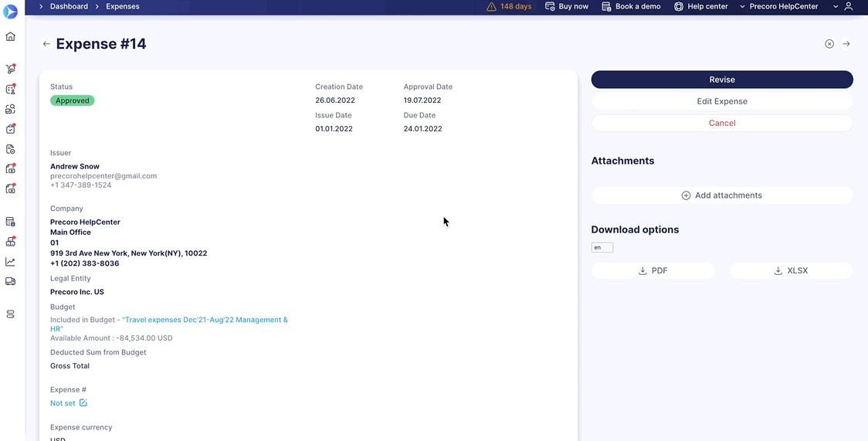Open the document with clock sidebar icon

click(10, 149)
